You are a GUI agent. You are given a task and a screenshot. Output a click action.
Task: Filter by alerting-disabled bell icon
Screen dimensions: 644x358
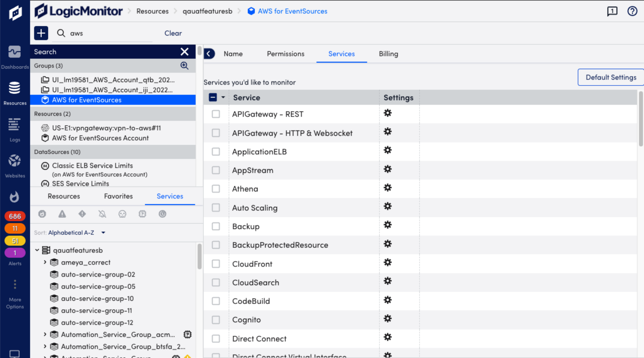click(x=102, y=214)
